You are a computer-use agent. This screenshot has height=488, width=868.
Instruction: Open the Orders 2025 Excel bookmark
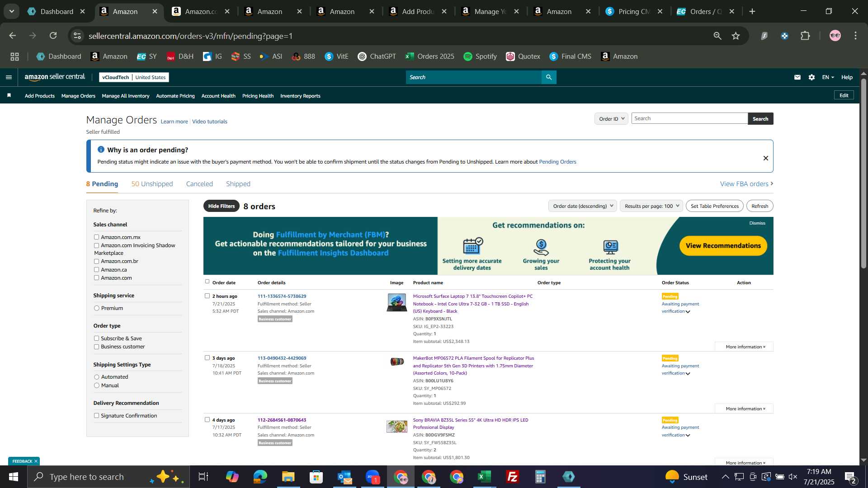430,56
